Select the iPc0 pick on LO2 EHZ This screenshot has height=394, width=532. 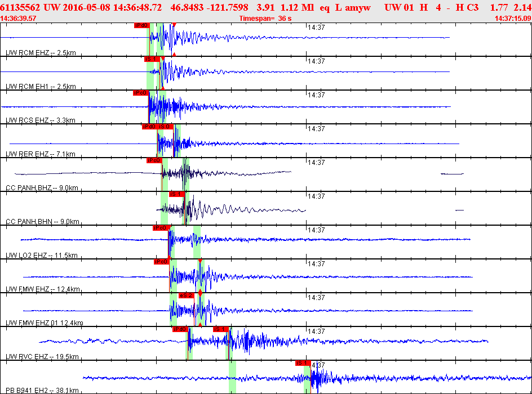click(x=160, y=228)
